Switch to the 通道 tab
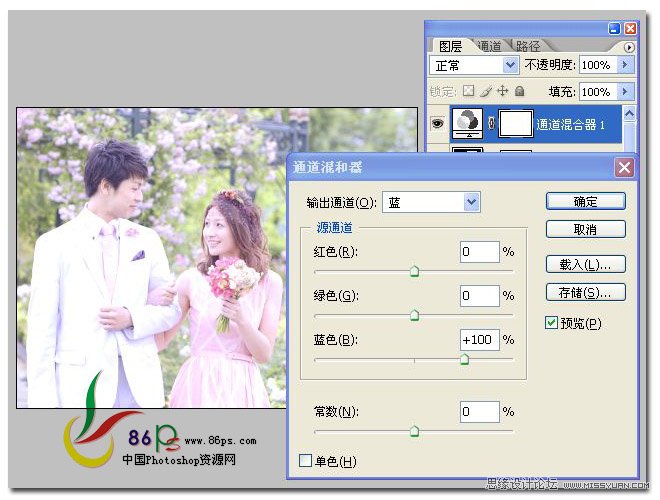The width and height of the screenshot is (660, 500). 490,46
